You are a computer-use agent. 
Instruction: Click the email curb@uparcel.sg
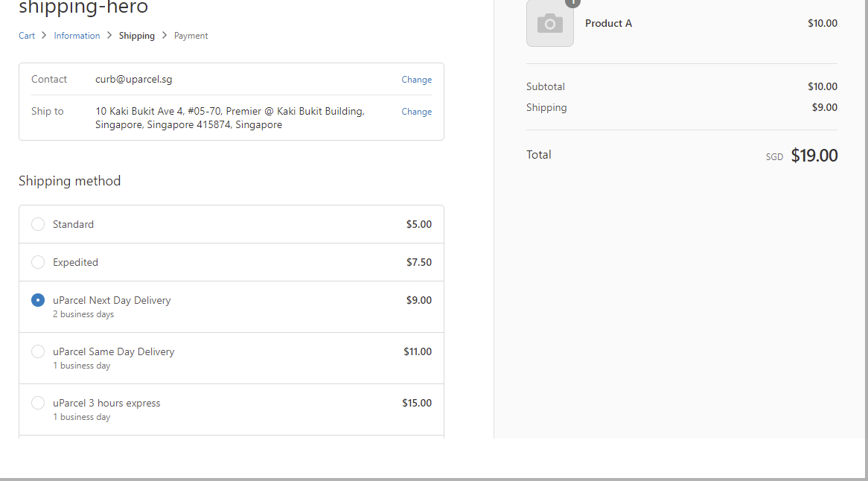pyautogui.click(x=134, y=79)
